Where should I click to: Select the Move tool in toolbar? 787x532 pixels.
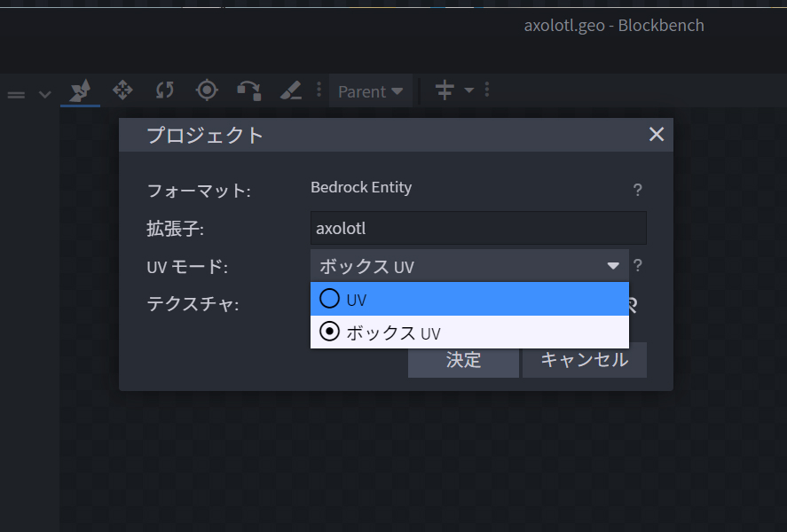point(81,90)
